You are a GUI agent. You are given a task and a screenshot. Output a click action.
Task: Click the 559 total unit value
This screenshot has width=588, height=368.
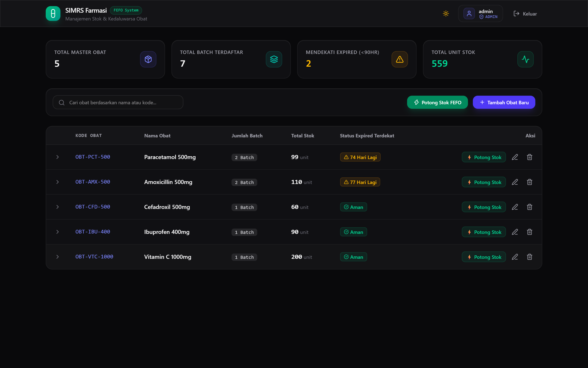[440, 64]
